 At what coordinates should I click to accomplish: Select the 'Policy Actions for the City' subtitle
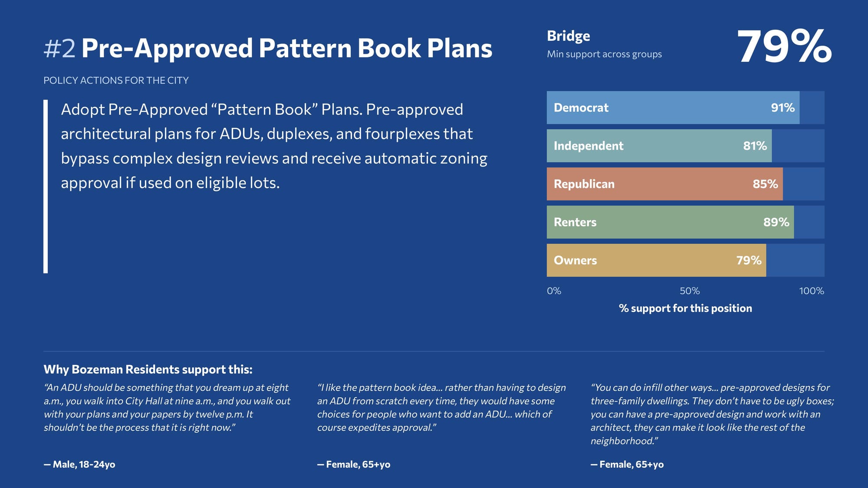point(116,80)
